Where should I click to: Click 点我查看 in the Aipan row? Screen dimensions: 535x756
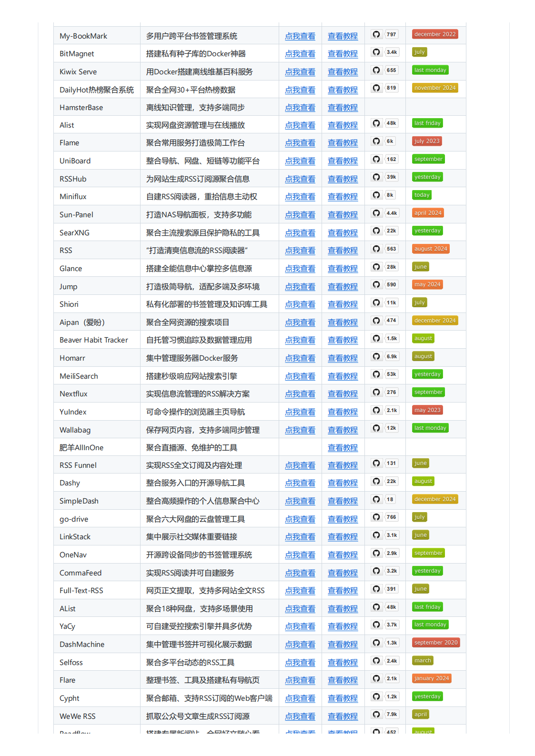point(300,323)
